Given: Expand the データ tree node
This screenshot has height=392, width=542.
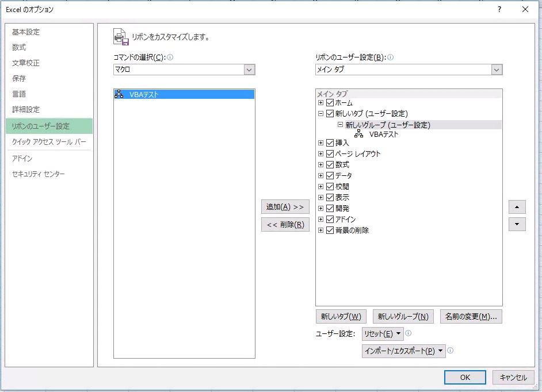Looking at the screenshot, I should pos(321,175).
